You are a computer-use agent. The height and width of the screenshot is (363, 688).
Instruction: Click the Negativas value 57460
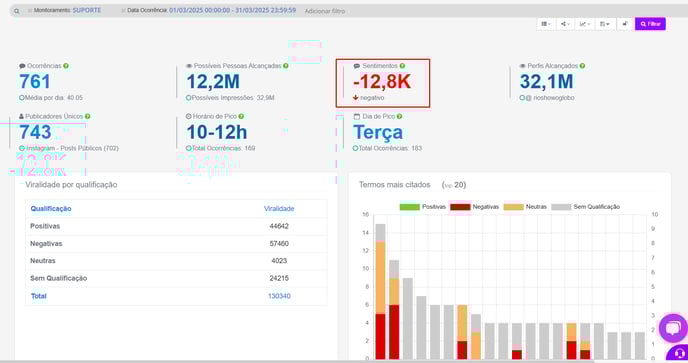(x=279, y=244)
